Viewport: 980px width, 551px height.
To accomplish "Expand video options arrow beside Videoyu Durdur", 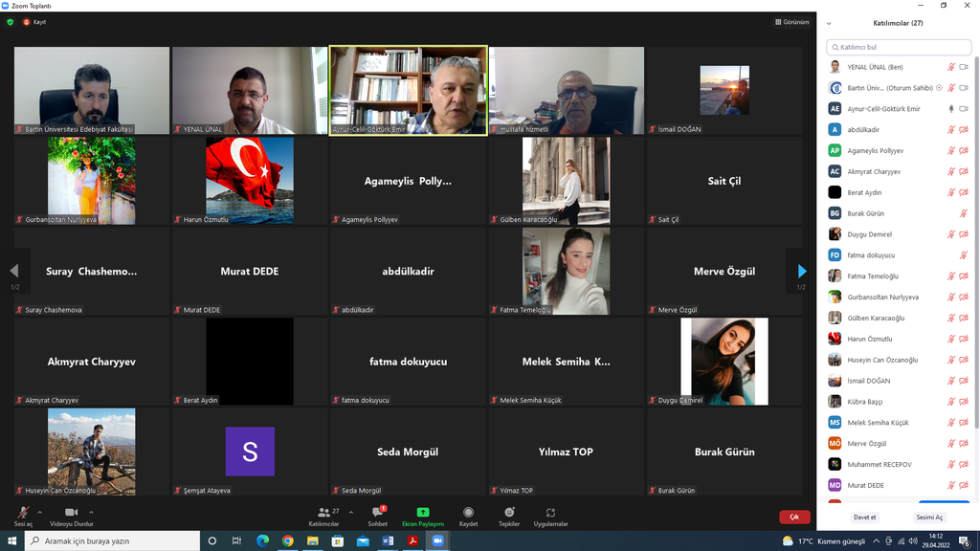I will (91, 513).
